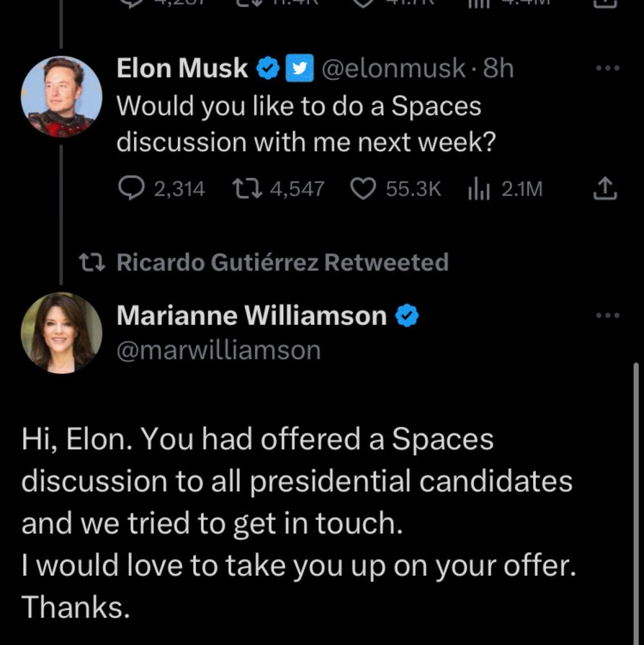Go to Elon Musk's profile via name

182,68
